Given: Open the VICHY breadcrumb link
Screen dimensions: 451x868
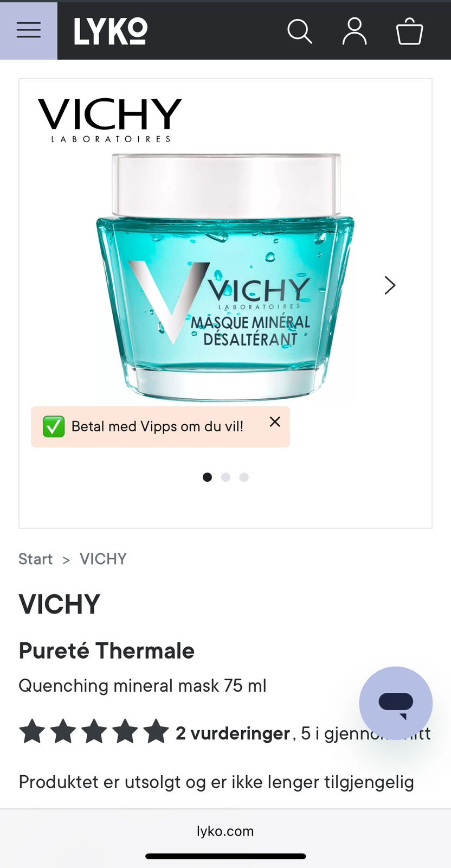Looking at the screenshot, I should coord(103,559).
